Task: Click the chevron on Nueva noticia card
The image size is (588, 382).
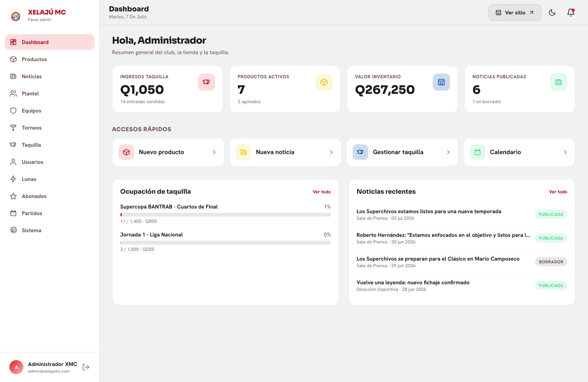Action: 331,152
